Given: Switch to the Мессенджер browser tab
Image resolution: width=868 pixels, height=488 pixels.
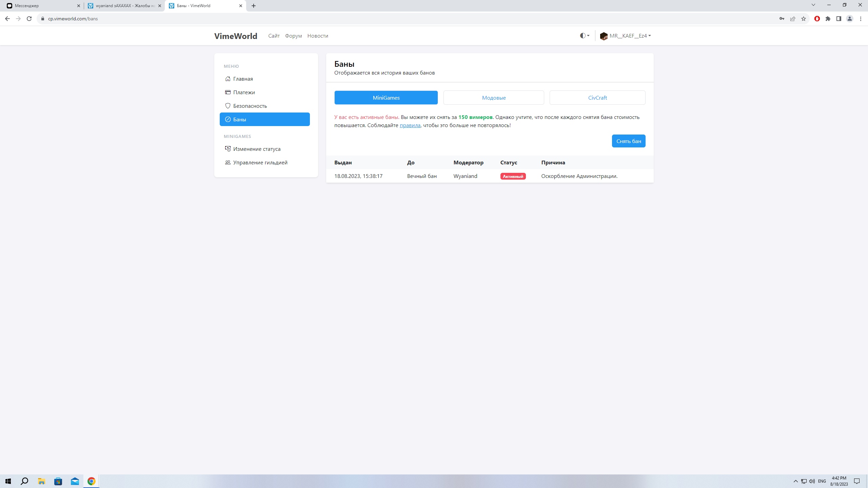Looking at the screenshot, I should [x=41, y=6].
